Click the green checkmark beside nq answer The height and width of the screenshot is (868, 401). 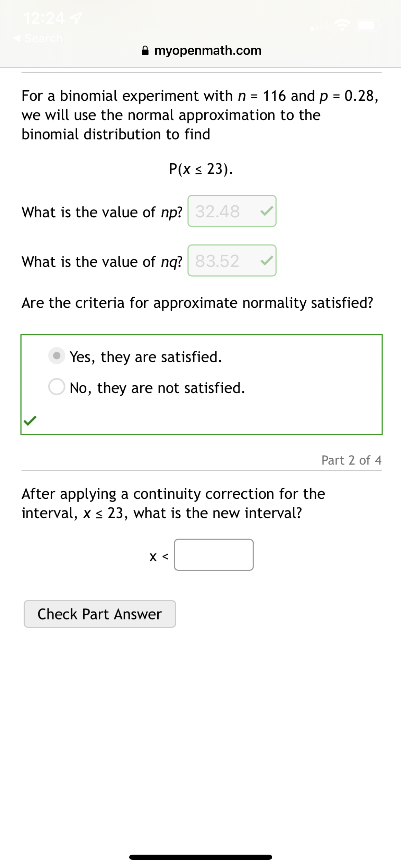(x=267, y=261)
